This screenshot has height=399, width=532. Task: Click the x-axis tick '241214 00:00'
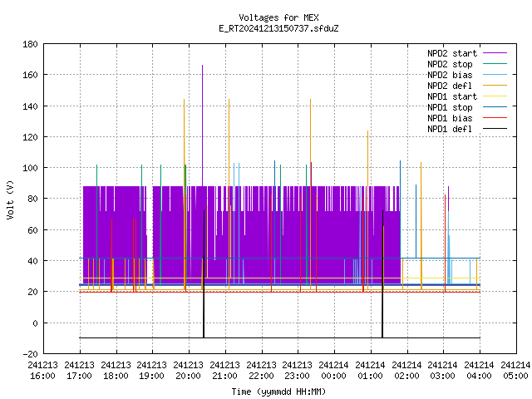334,371
